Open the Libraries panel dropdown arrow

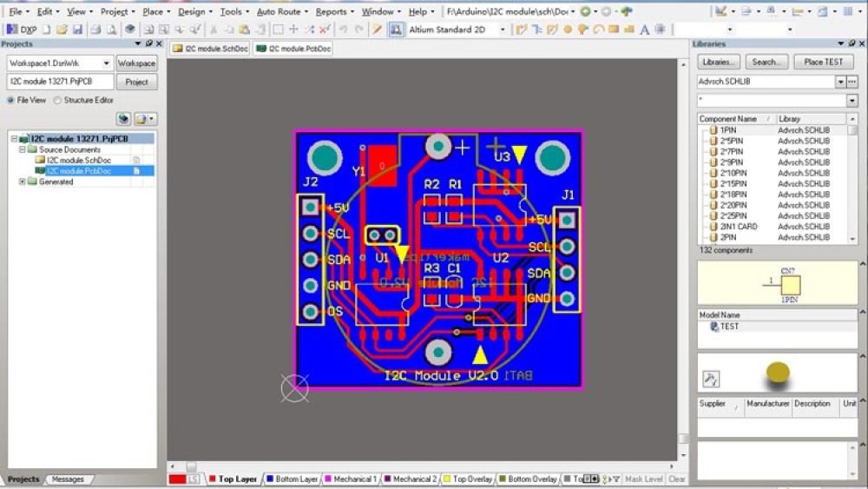point(841,43)
